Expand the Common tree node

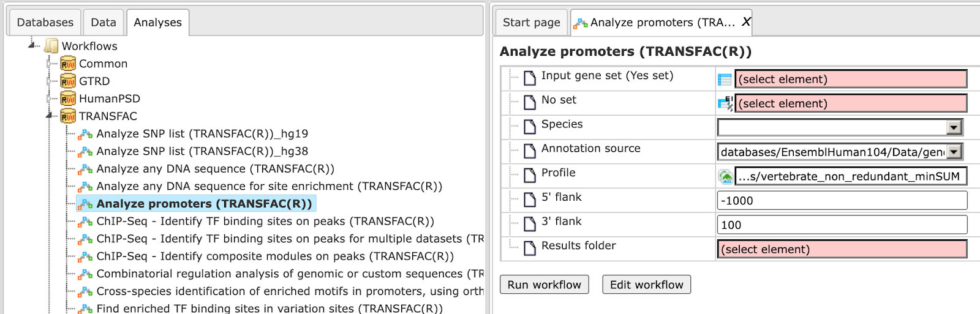tap(50, 63)
